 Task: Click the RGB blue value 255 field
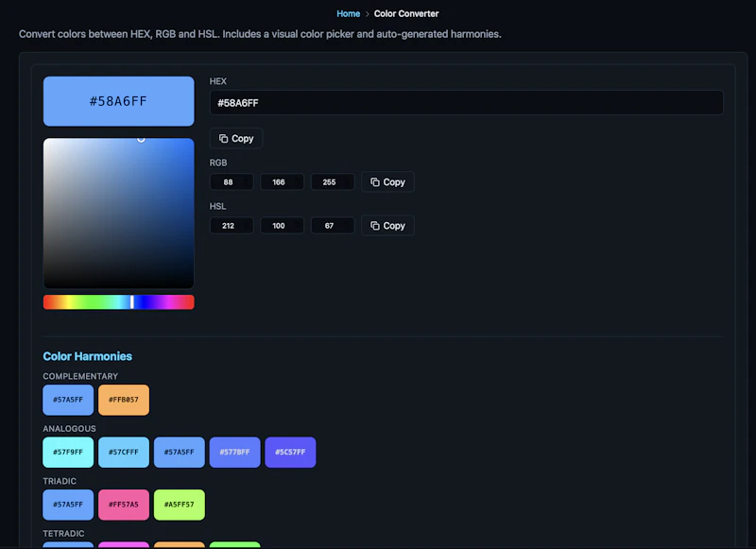[x=333, y=182]
